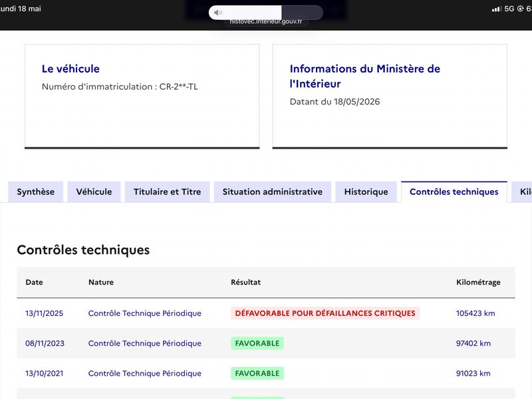Image resolution: width=532 pixels, height=399 pixels.
Task: Click the Résultat column header
Action: 245,282
